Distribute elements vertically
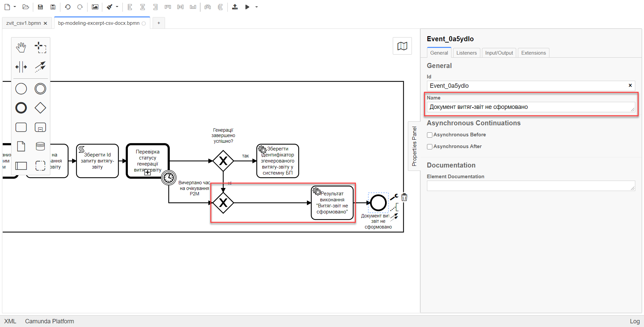 coord(220,7)
